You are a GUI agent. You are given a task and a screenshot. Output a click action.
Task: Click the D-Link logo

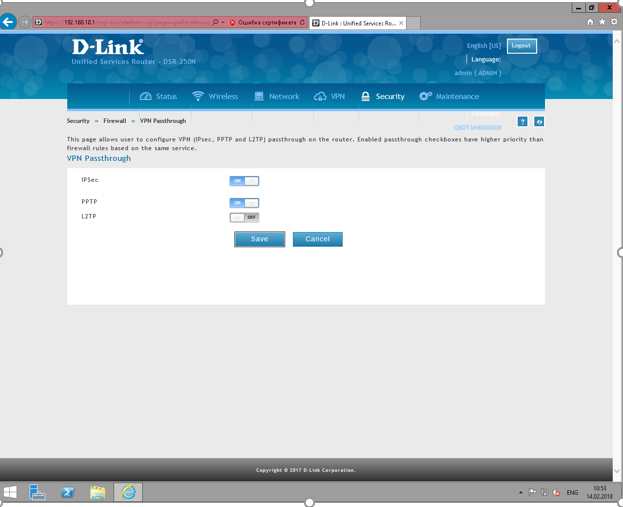[108, 47]
